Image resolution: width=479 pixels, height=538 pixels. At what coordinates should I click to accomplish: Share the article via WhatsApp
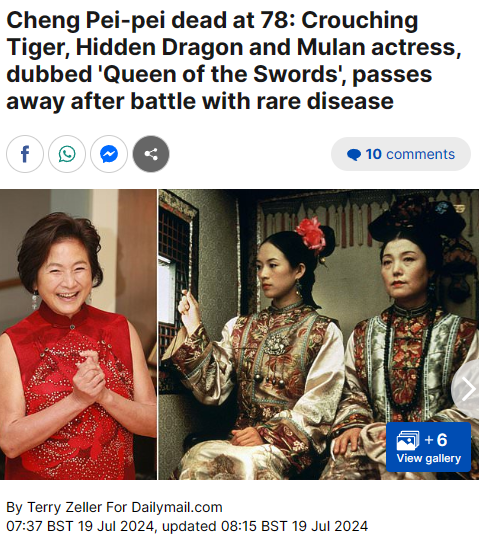(67, 154)
